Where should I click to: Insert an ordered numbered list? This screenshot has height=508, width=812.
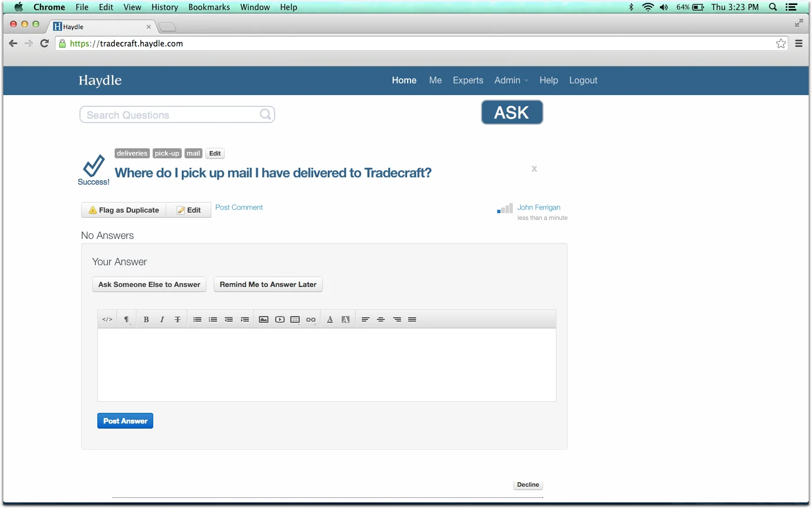(x=213, y=319)
